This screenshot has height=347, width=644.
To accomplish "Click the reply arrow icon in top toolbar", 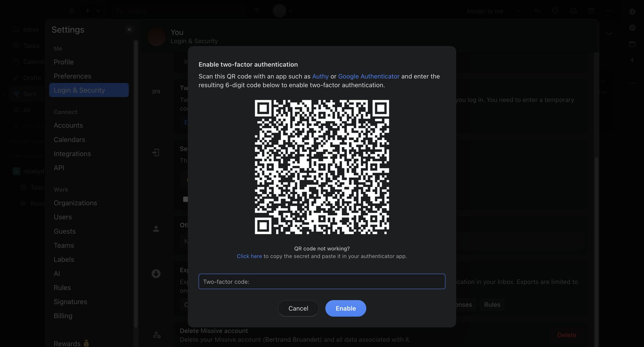I will pos(538,11).
